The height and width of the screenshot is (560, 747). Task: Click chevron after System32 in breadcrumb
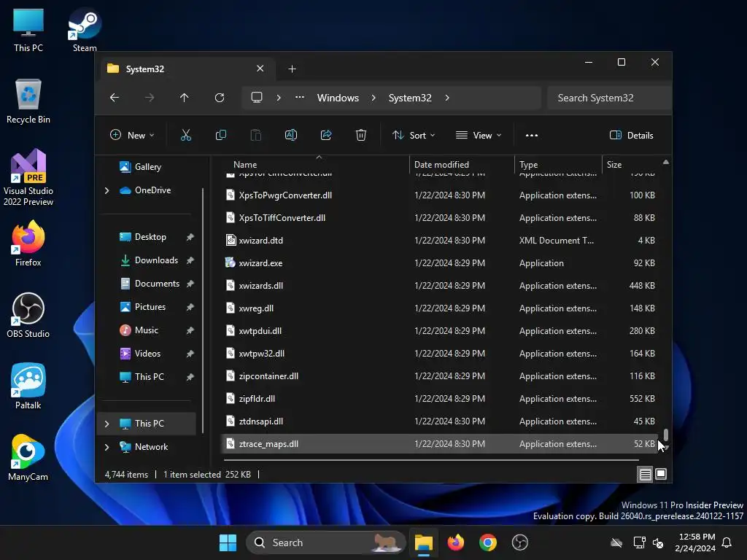point(447,98)
